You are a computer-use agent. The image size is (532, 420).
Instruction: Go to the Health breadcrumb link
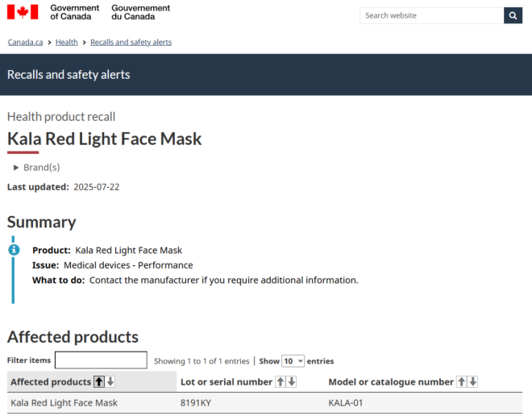coord(67,42)
